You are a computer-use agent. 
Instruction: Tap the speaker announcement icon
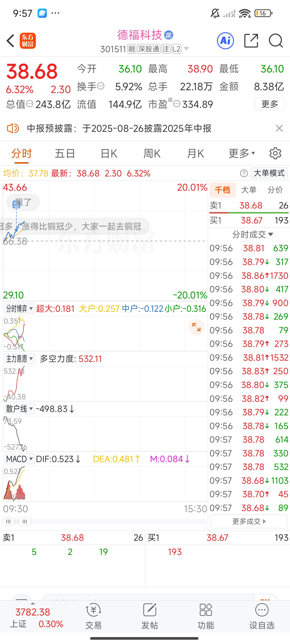coord(13,128)
